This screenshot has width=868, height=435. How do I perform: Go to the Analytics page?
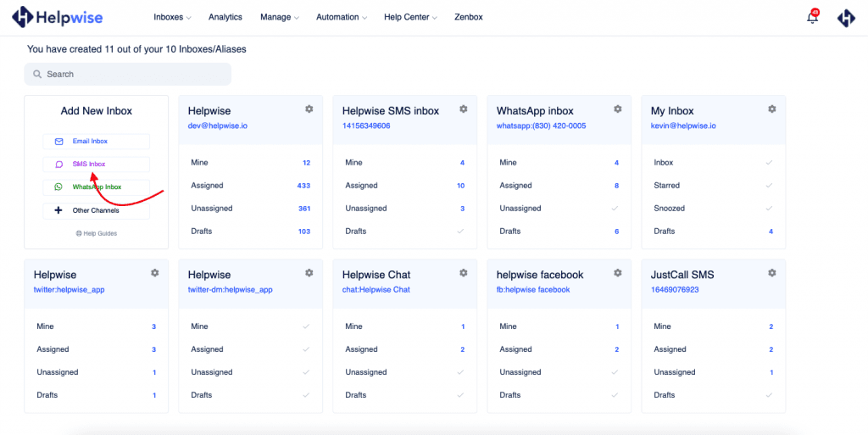point(225,17)
